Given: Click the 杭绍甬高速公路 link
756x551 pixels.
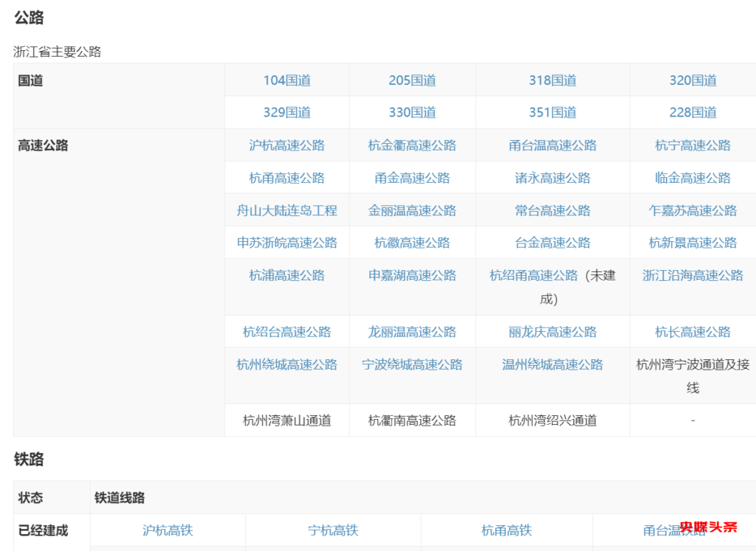Looking at the screenshot, I should (x=534, y=275).
